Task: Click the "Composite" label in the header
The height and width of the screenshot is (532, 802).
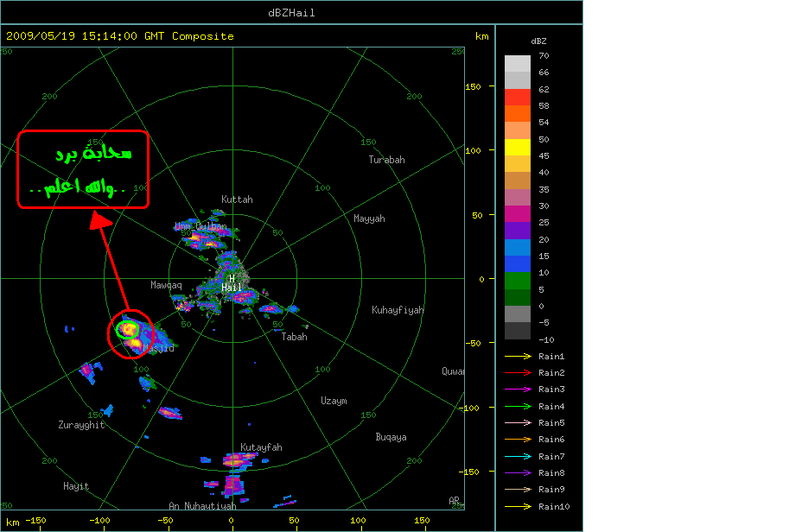Action: (202, 36)
